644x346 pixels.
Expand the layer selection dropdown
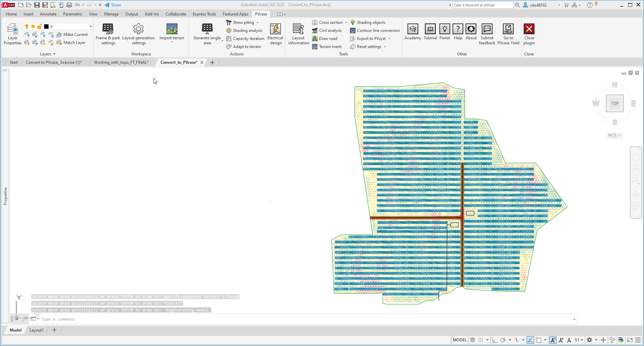click(x=90, y=27)
